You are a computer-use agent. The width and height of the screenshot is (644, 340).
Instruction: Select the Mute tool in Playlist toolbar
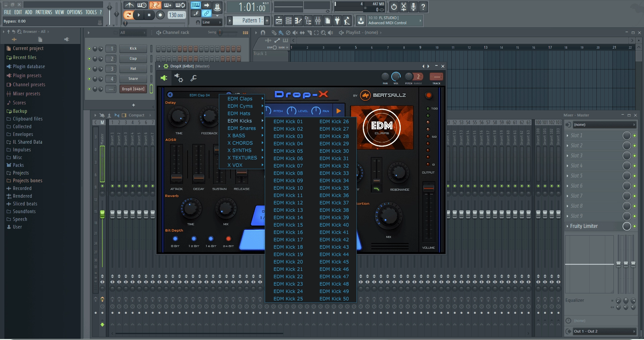pos(295,33)
